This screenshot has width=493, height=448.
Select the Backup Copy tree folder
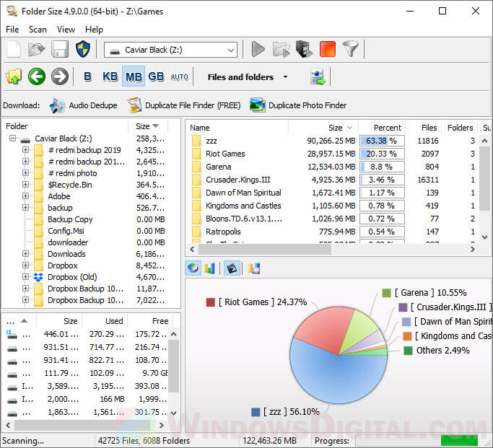click(70, 219)
